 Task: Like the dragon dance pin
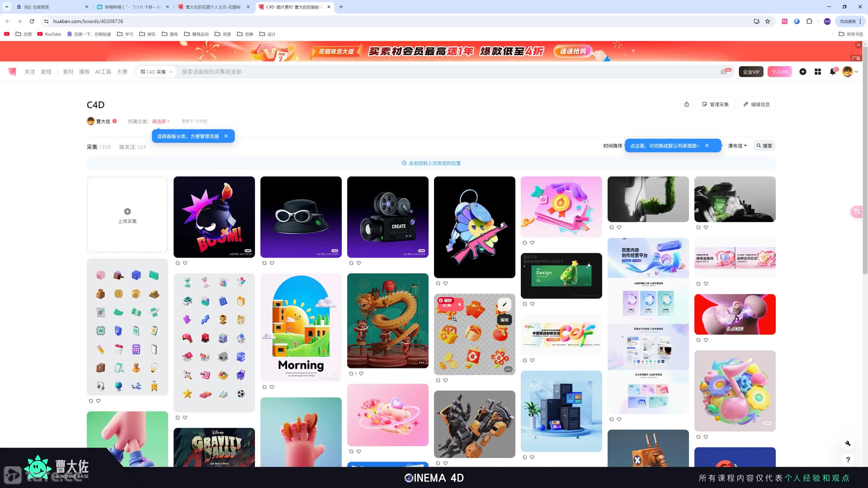point(361,373)
